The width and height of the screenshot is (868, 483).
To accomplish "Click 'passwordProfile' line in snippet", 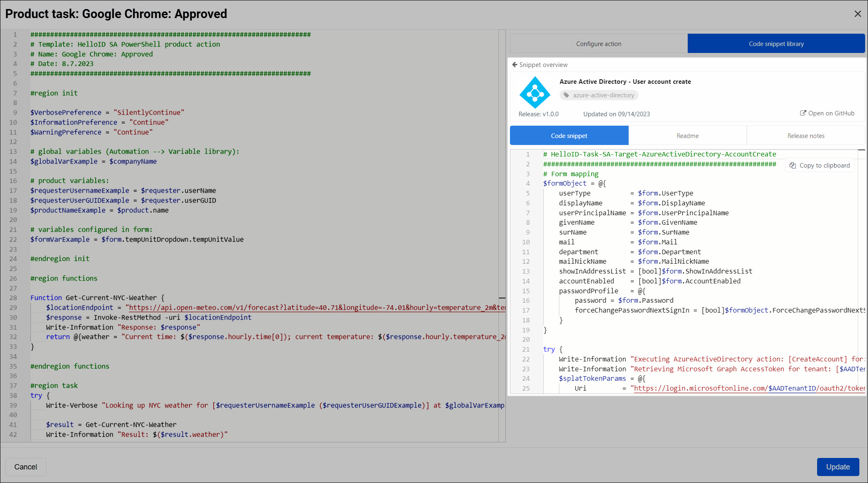I will pos(602,291).
